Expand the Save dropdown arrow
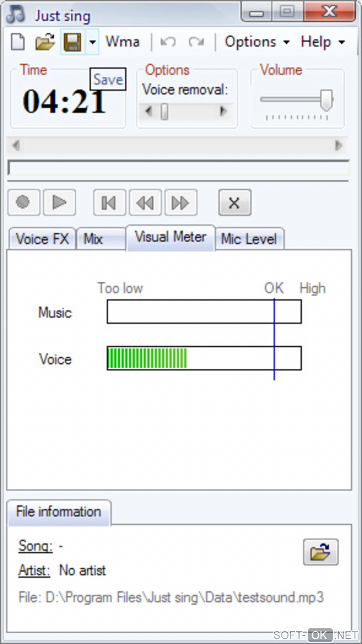362x644 pixels. tap(92, 42)
